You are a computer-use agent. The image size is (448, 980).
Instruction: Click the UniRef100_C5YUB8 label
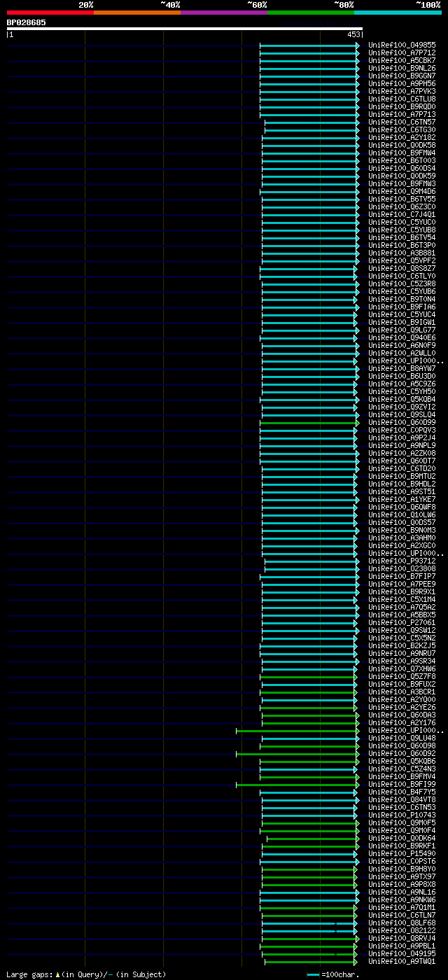point(402,230)
